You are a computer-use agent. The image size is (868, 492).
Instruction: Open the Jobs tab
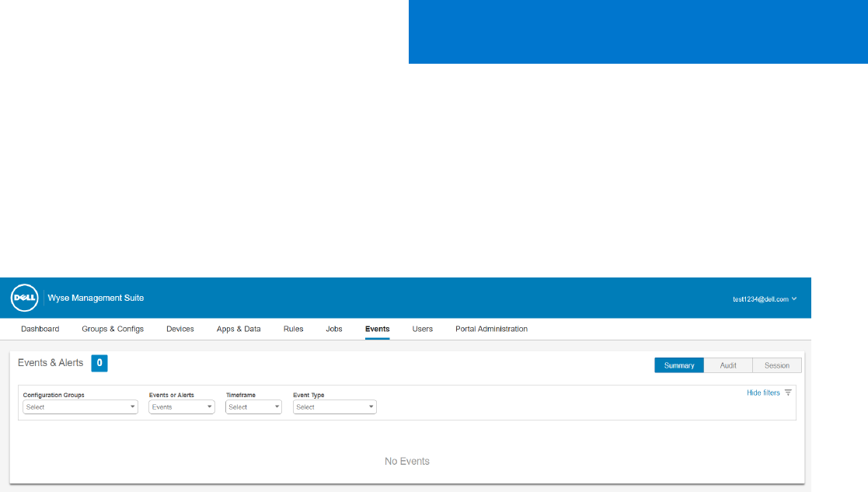coord(334,329)
